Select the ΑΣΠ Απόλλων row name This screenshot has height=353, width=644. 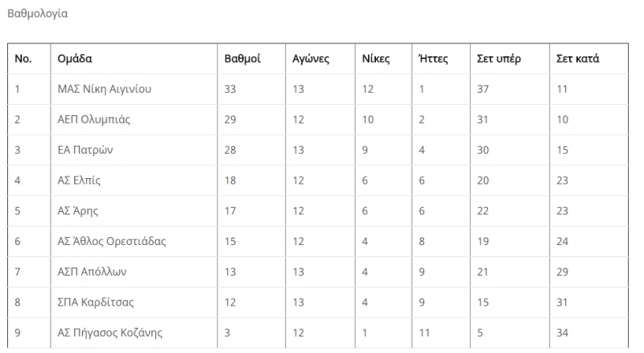tap(92, 272)
